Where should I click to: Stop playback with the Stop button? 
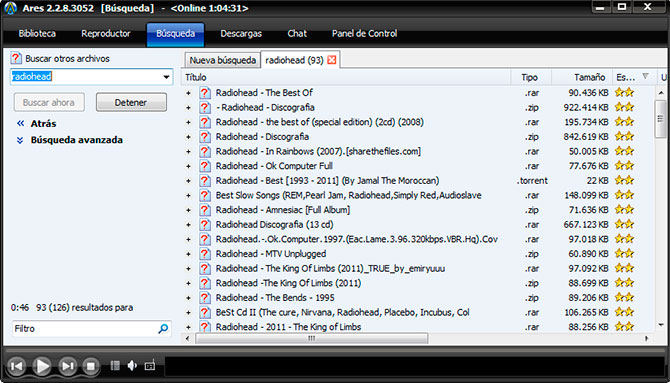[x=91, y=366]
